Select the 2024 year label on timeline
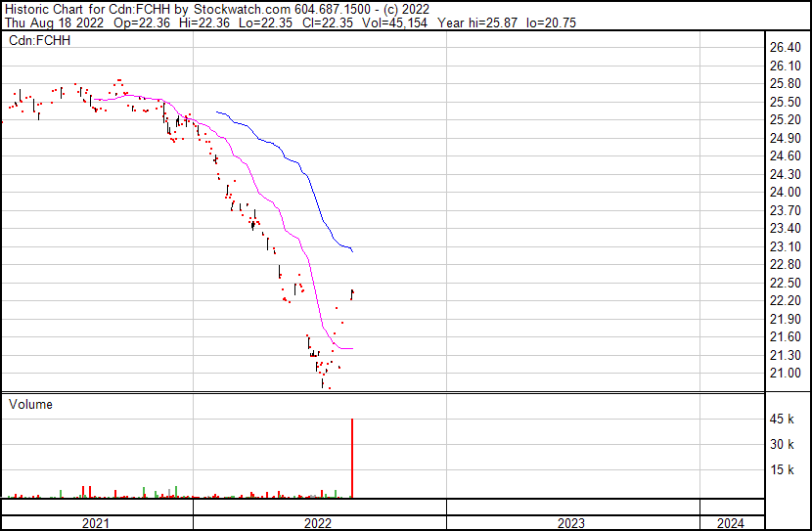The image size is (812, 531). pyautogui.click(x=731, y=523)
